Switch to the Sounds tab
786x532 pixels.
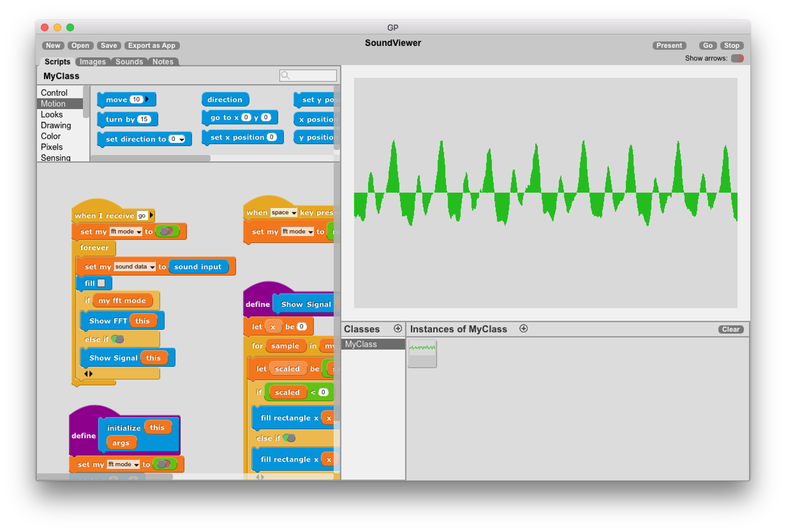129,62
